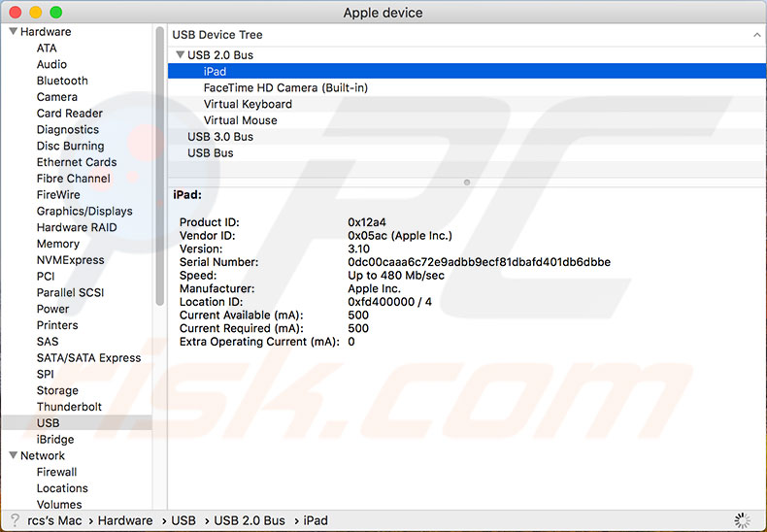The image size is (767, 532).
Task: Select SAS in the sidebar
Action: click(48, 342)
